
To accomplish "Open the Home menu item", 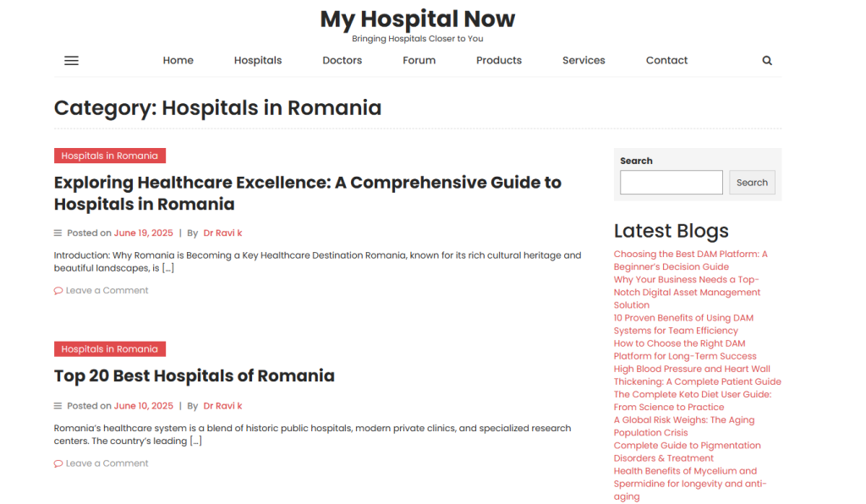I will click(178, 60).
